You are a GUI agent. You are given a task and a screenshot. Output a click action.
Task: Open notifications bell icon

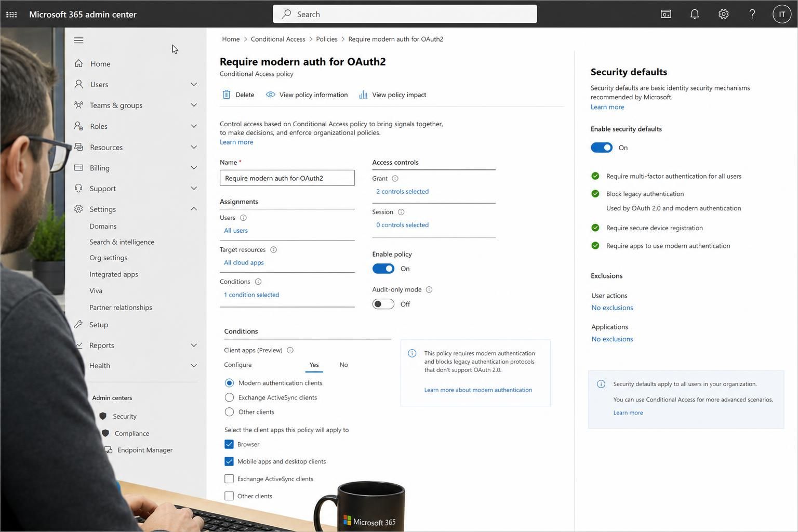coord(695,14)
